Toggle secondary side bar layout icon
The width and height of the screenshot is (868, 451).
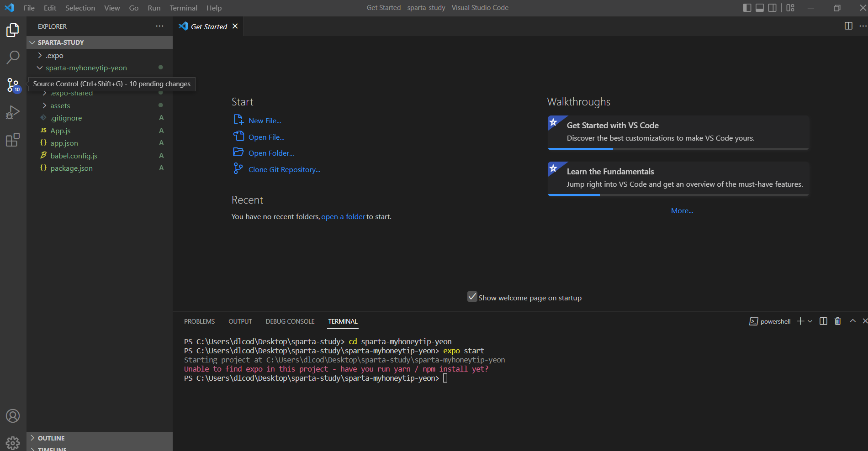pos(772,8)
